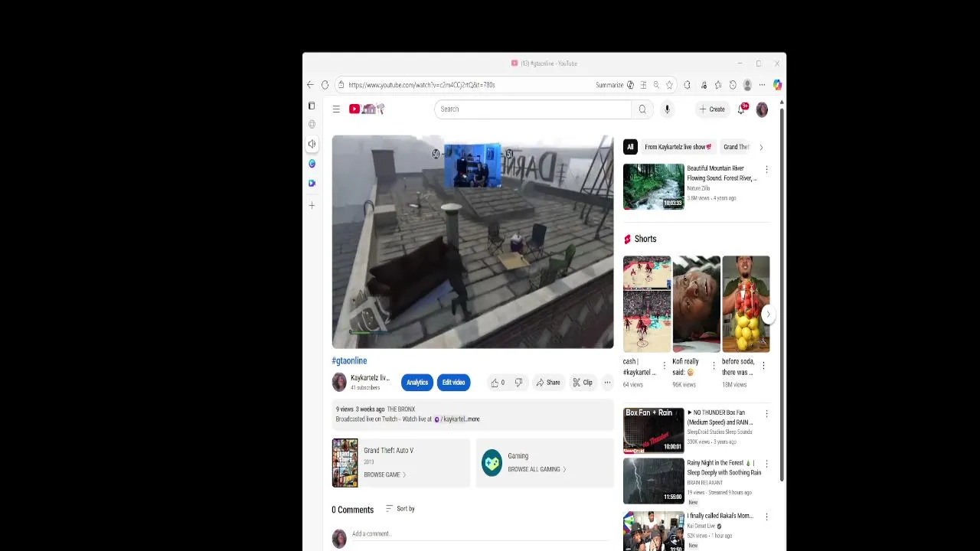Open the Sort by comments dropdown
Image resolution: width=980 pixels, height=551 pixels.
[x=400, y=509]
